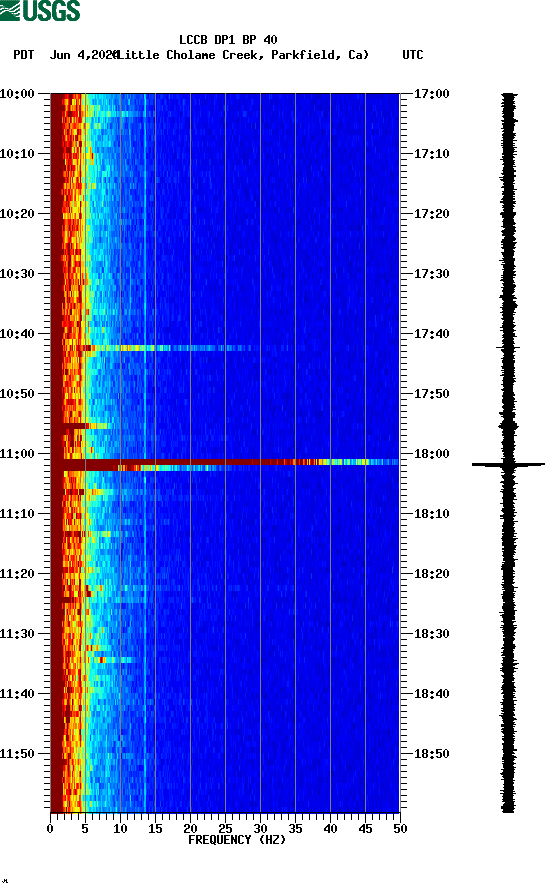Click the '11:10' PDT time label

[18, 514]
